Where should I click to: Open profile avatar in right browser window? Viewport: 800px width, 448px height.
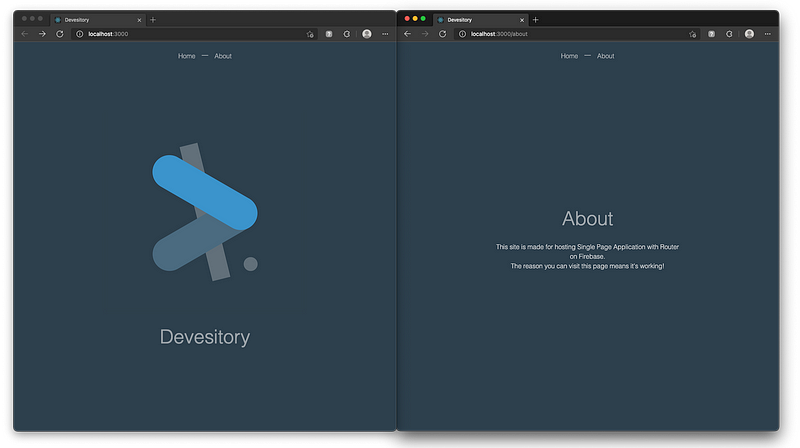749,34
